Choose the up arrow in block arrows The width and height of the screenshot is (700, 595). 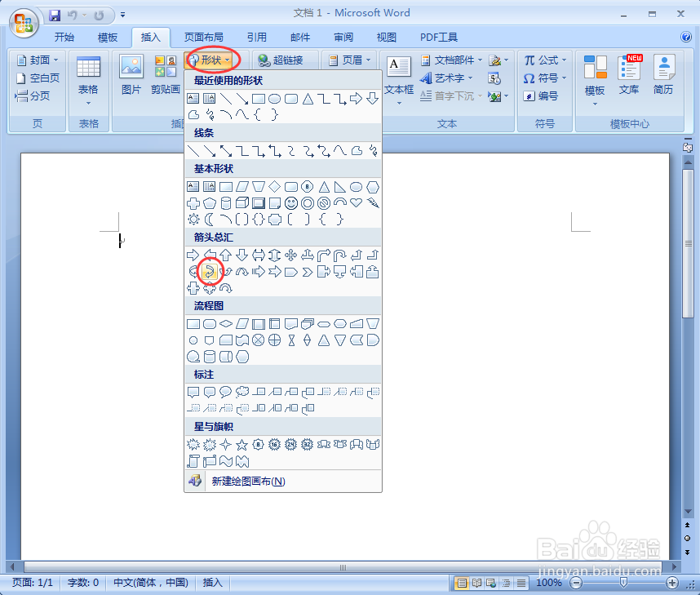226,255
